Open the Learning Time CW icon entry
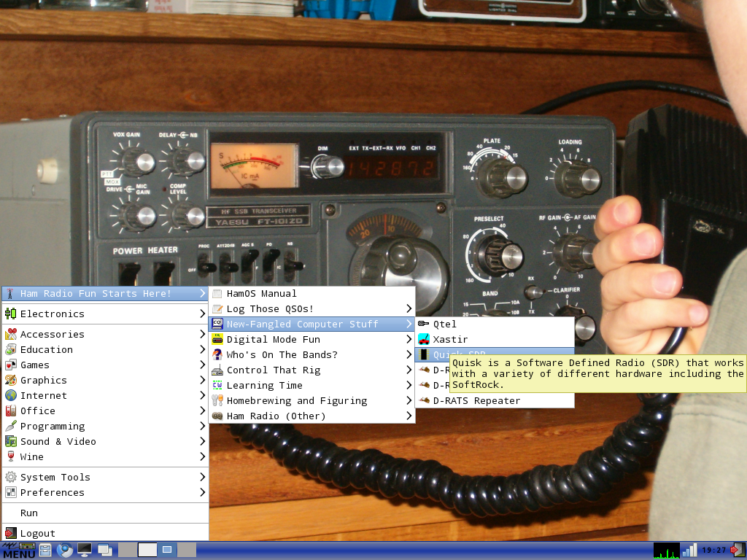The image size is (747, 560). (x=312, y=385)
